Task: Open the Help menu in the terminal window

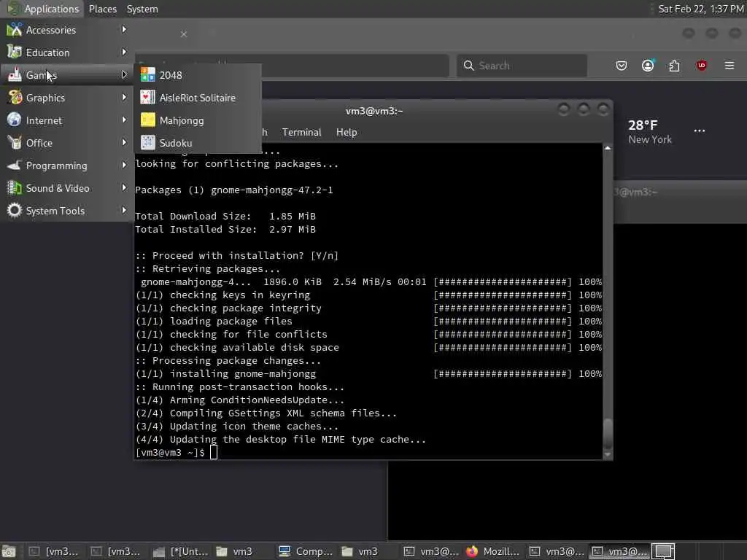Action: pos(347,133)
